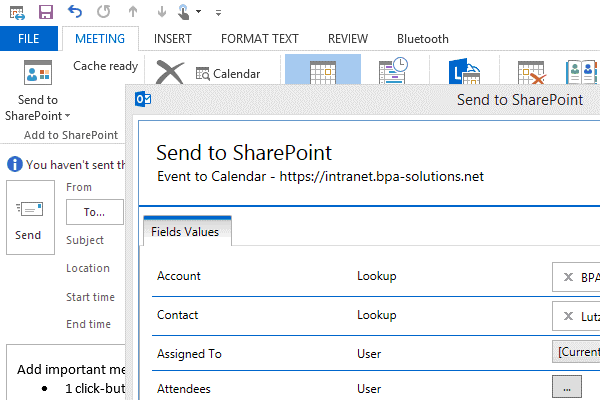Image resolution: width=600 pixels, height=400 pixels.
Task: Go to next item arrow
Action: (x=162, y=12)
